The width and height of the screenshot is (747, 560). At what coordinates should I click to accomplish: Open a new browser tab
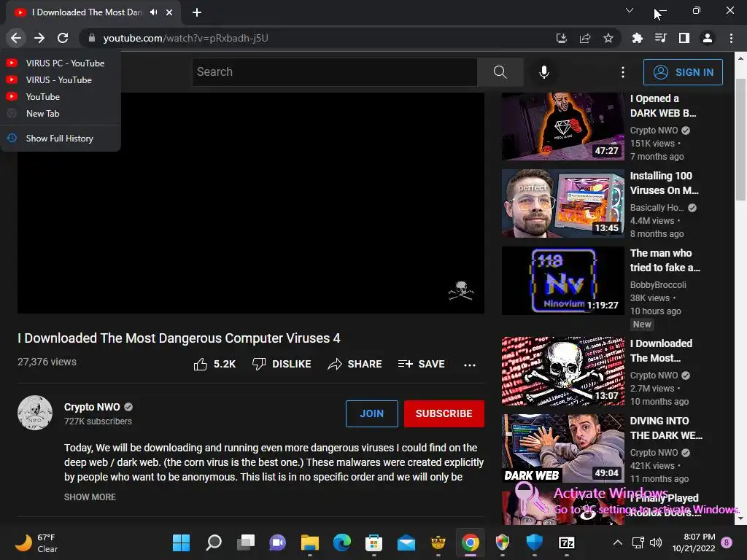point(197,12)
